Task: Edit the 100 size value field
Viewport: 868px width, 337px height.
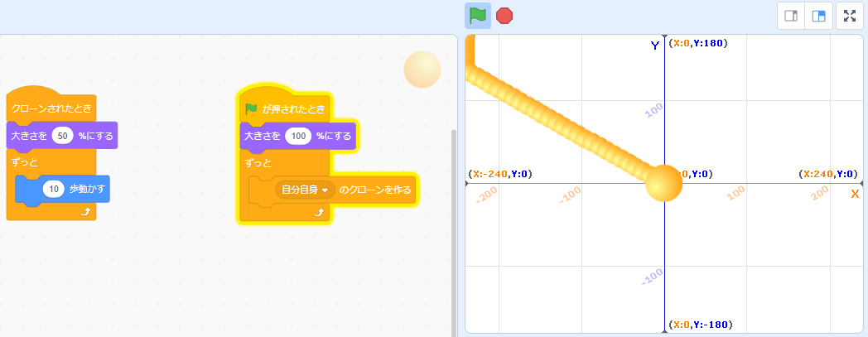Action: (x=298, y=136)
